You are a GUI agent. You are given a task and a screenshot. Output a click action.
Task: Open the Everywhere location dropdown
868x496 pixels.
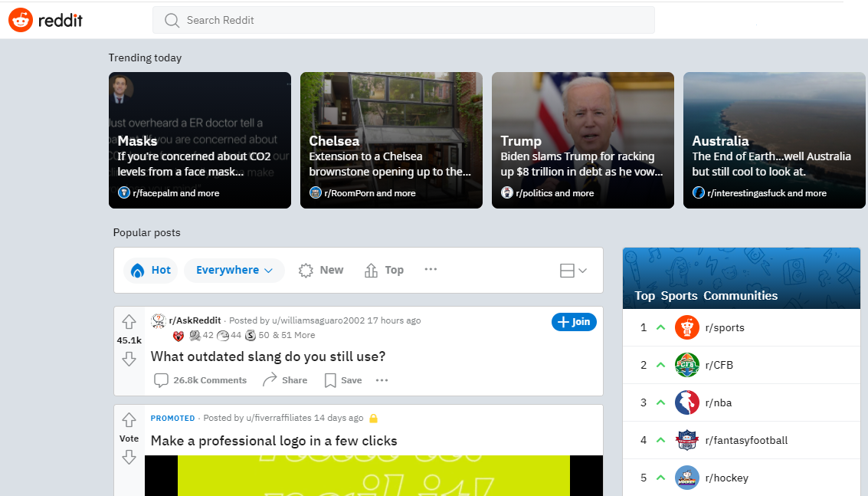[234, 270]
